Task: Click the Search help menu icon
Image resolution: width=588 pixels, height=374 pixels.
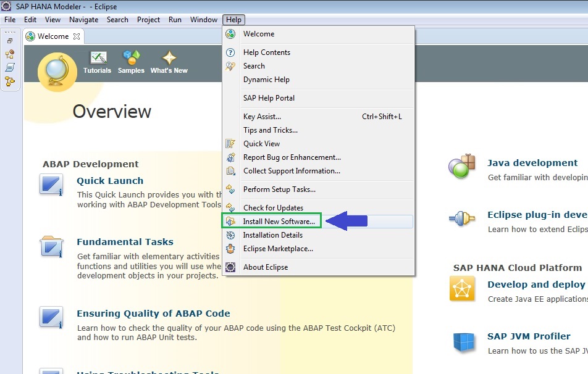Action: coord(230,66)
